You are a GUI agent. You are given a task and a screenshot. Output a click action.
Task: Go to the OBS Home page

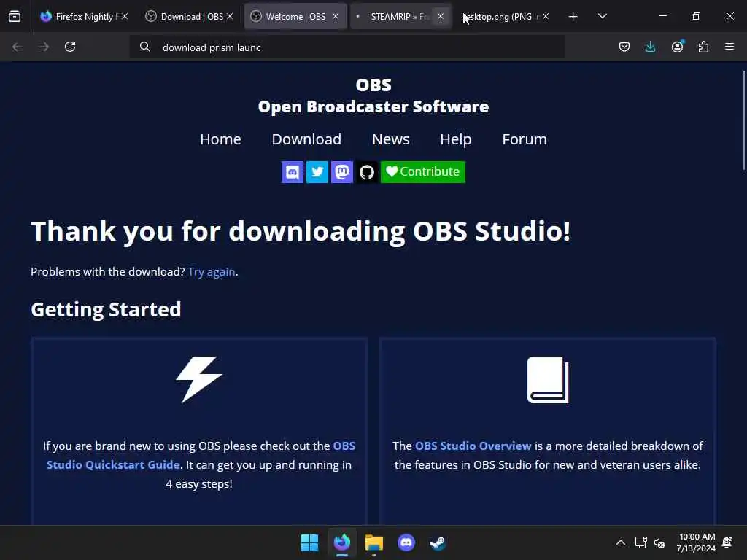(220, 139)
